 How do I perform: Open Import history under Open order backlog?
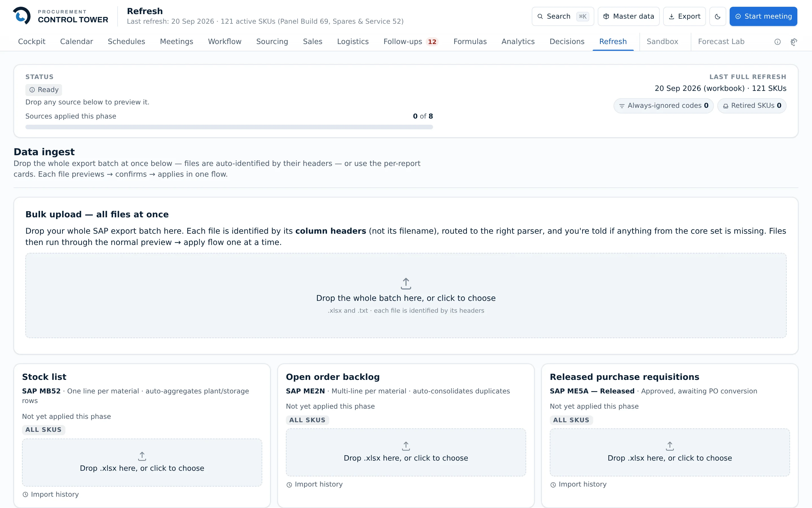314,485
